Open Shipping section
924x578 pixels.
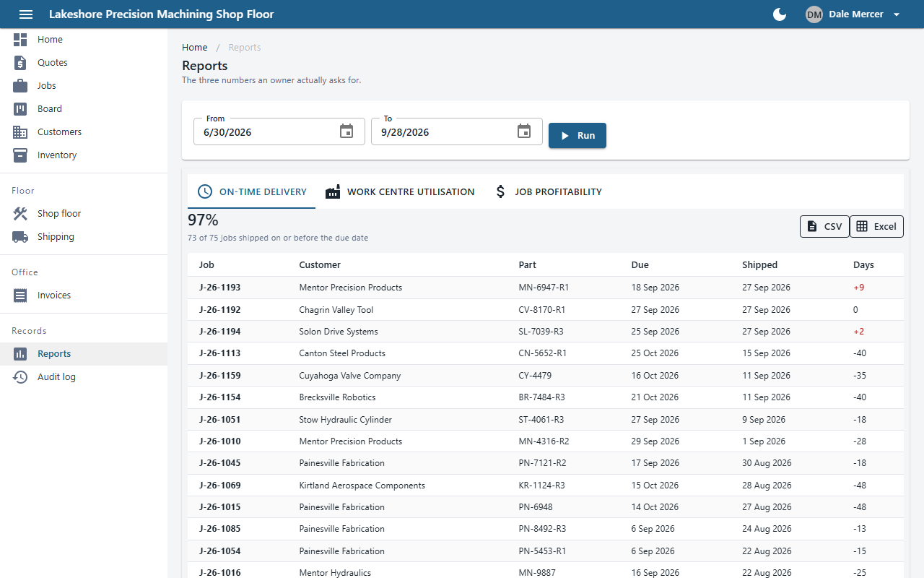coord(84,237)
